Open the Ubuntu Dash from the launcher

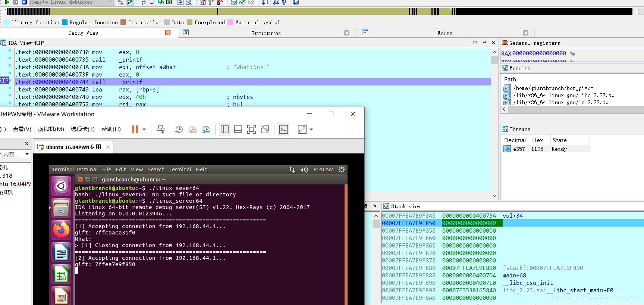pyautogui.click(x=61, y=186)
